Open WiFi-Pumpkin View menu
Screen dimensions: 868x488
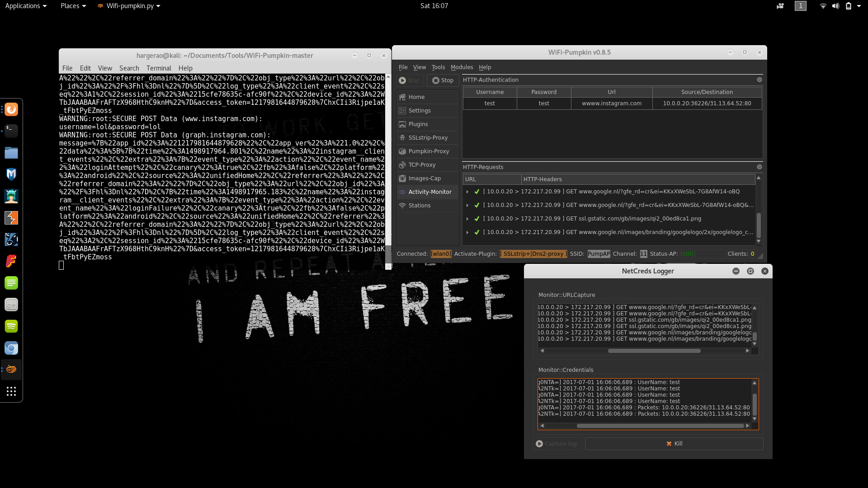click(x=419, y=67)
